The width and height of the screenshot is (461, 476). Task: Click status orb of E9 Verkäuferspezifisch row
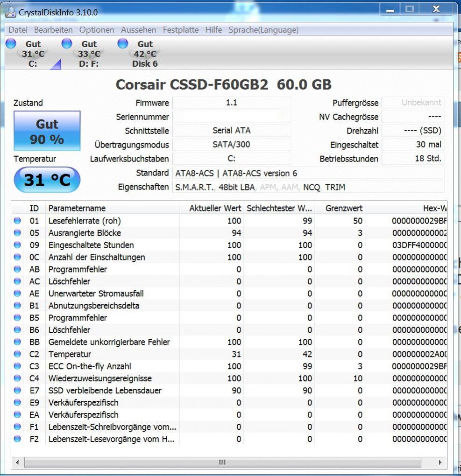(17, 403)
